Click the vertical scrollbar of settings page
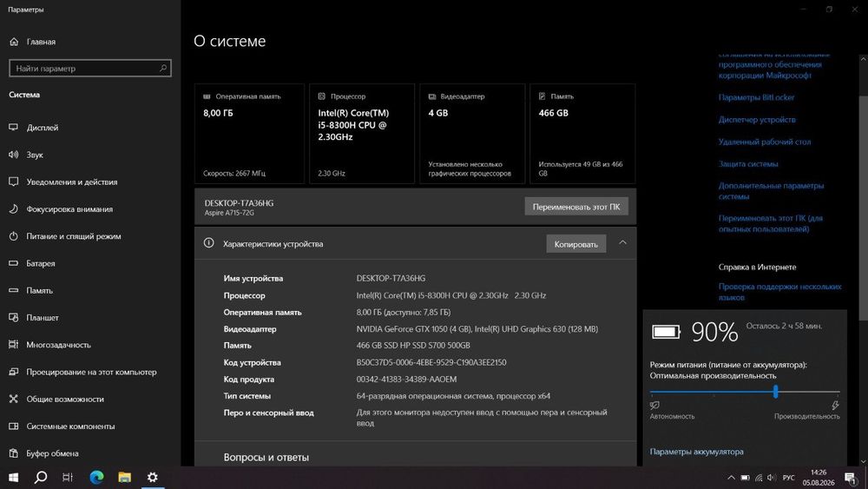The image size is (868, 489). pos(863,208)
